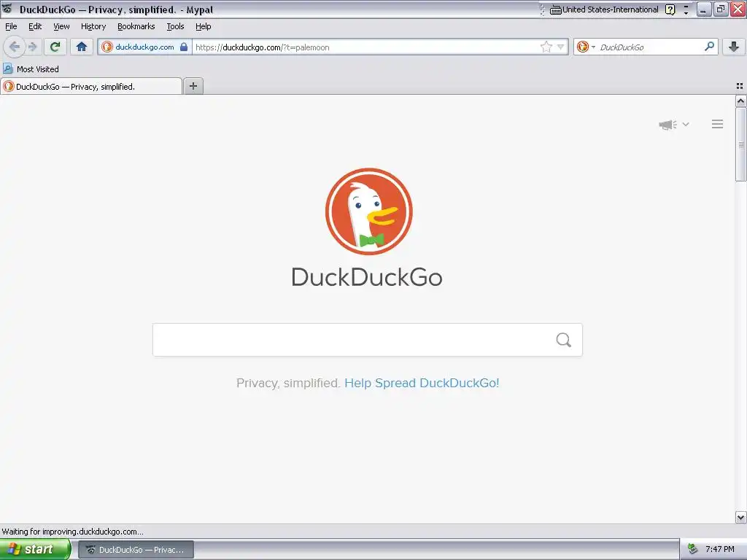This screenshot has height=560, width=747.
Task: Click status text Waiting for improving.duckduckgo.com
Action: 72,532
